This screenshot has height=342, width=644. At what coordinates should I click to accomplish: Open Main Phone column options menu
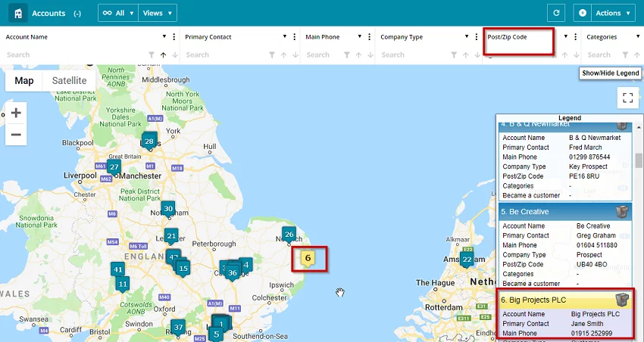[370, 37]
